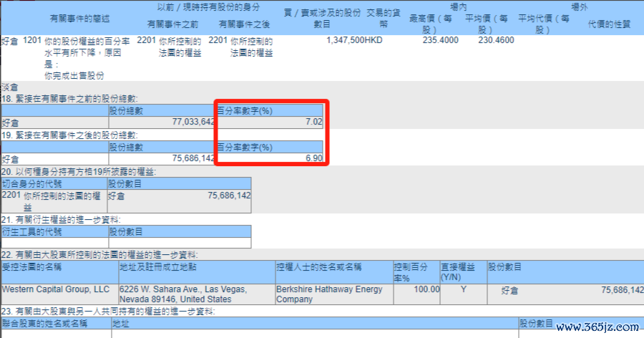
Task: Click the 6.90 percentage figure
Action: click(314, 158)
